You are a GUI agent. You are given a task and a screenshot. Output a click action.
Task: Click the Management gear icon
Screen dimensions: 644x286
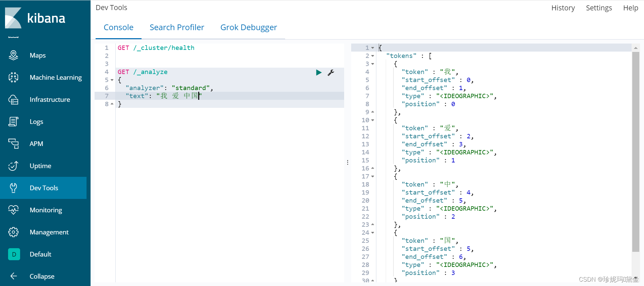tap(13, 232)
